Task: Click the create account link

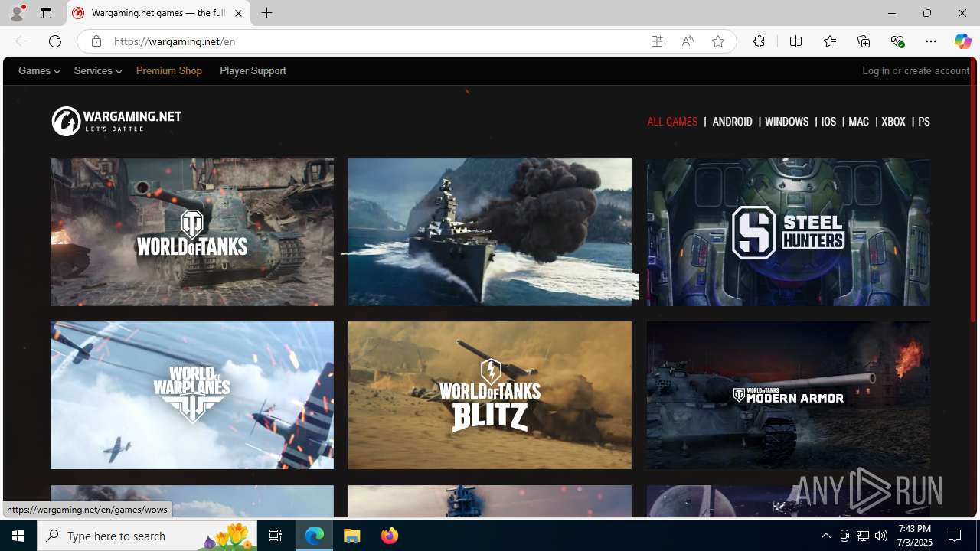Action: [x=936, y=70]
